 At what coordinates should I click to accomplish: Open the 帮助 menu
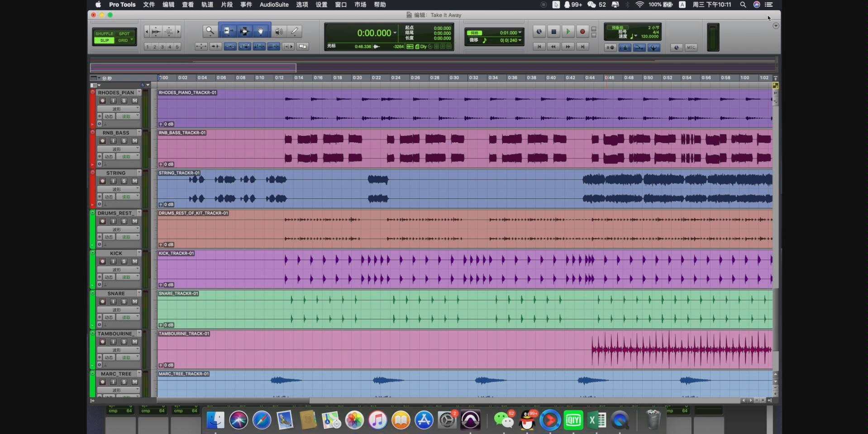click(380, 5)
